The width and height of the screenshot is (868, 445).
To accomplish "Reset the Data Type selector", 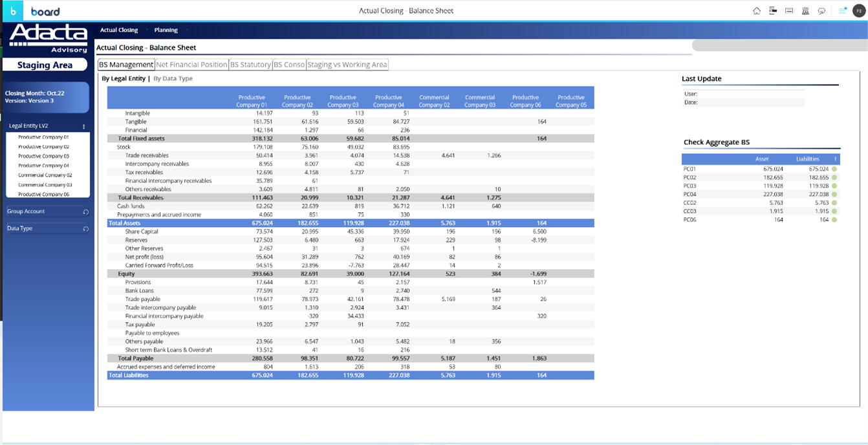I will click(x=85, y=229).
